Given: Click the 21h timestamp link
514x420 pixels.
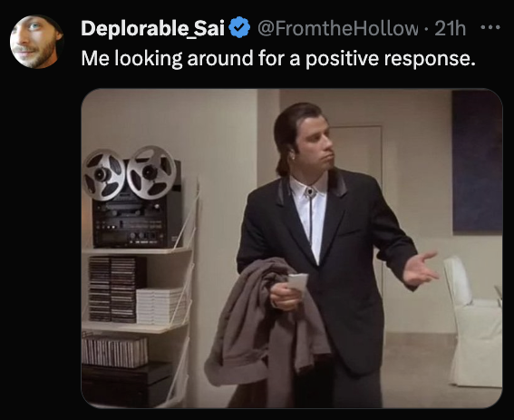Looking at the screenshot, I should 450,28.
